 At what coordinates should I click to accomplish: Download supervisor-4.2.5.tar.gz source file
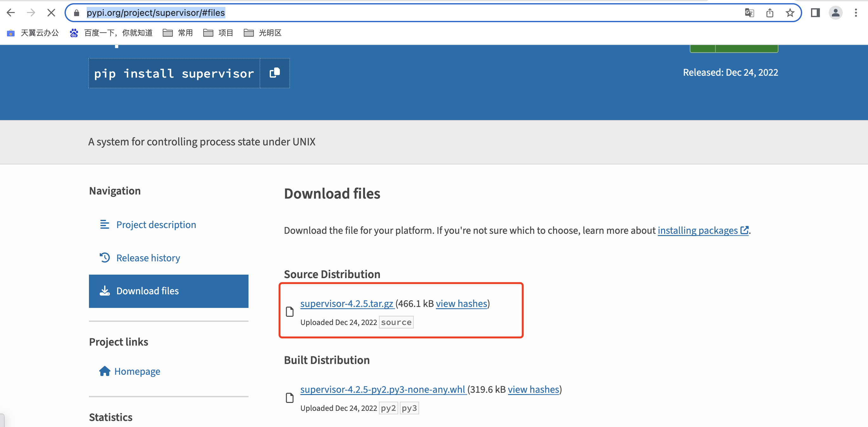(347, 303)
